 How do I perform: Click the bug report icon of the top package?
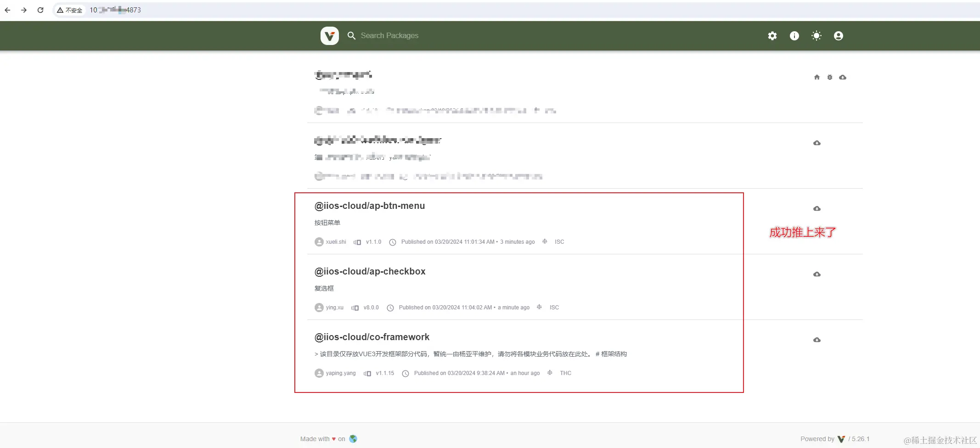coord(830,77)
